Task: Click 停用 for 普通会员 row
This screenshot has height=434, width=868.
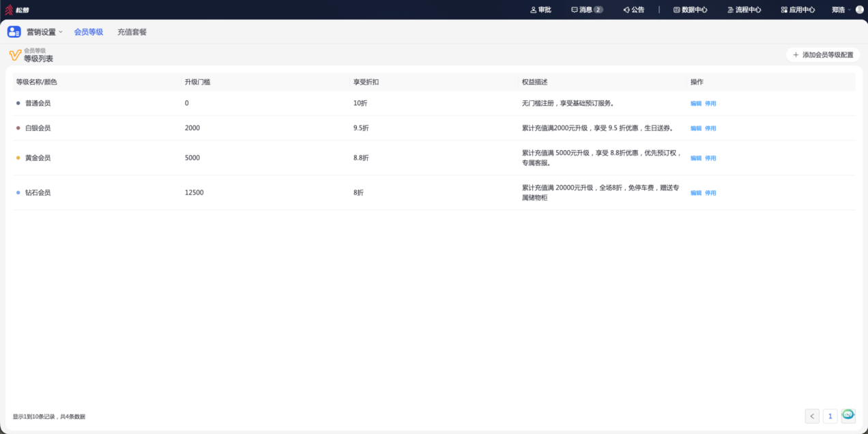Action: pyautogui.click(x=710, y=104)
